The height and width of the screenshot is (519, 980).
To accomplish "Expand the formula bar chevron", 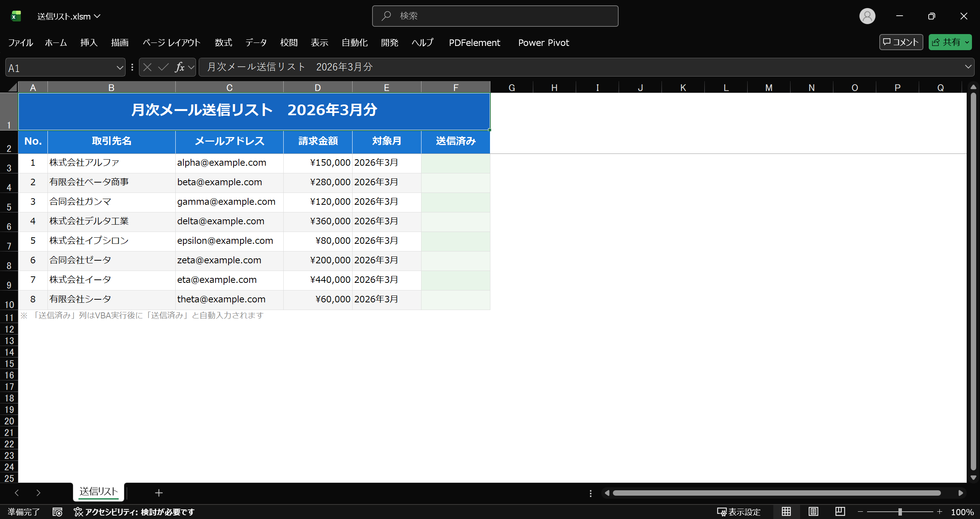I will [968, 67].
